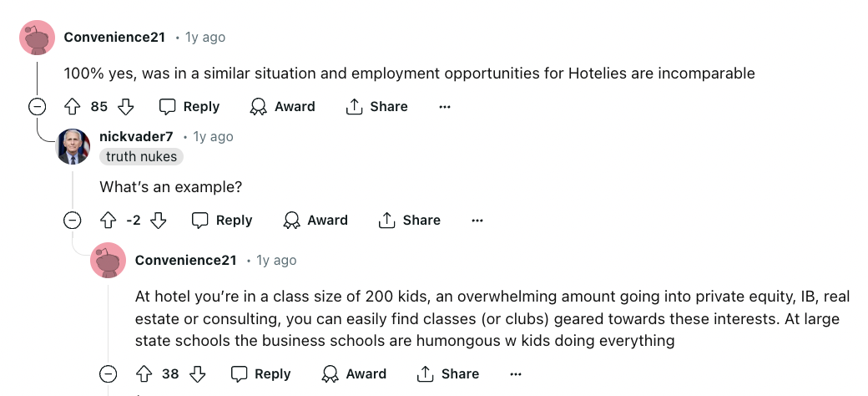Downvote the comment with 38 points

click(x=198, y=374)
